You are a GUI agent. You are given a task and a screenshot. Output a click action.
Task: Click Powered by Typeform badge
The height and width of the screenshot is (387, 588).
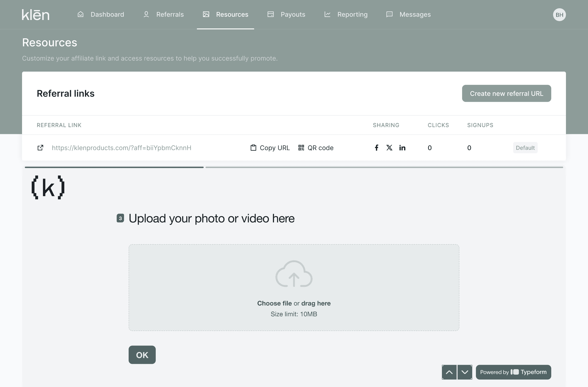click(513, 372)
